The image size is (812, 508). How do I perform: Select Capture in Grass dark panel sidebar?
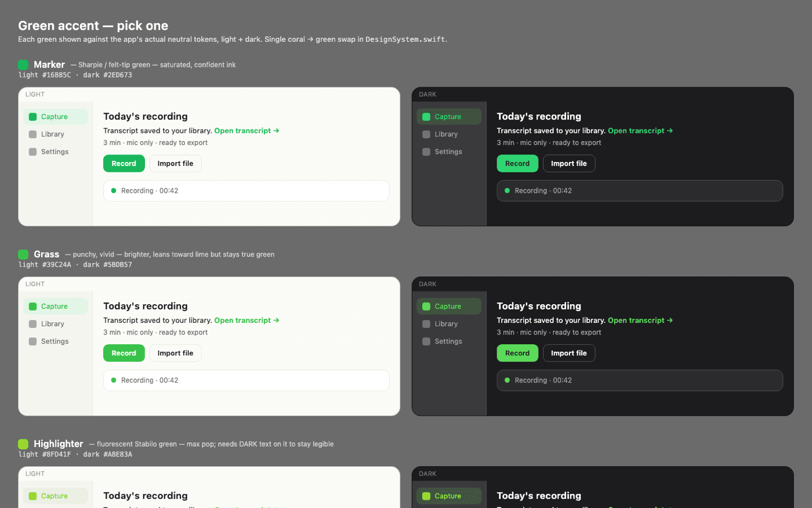coord(449,307)
